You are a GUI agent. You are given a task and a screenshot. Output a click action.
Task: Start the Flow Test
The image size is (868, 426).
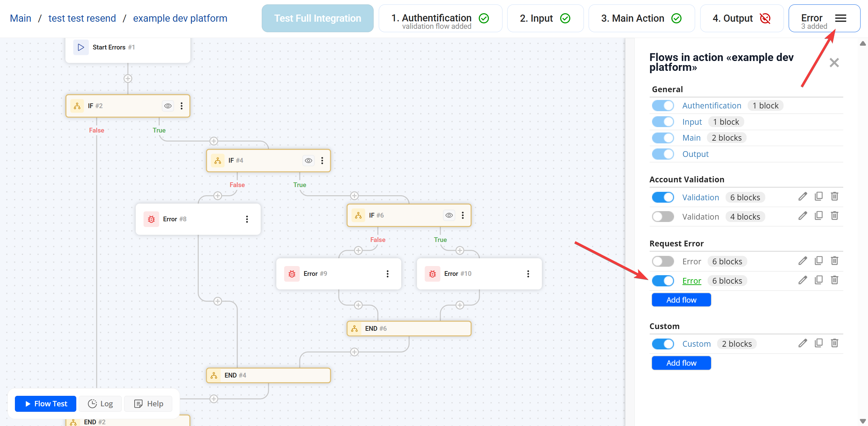point(45,403)
